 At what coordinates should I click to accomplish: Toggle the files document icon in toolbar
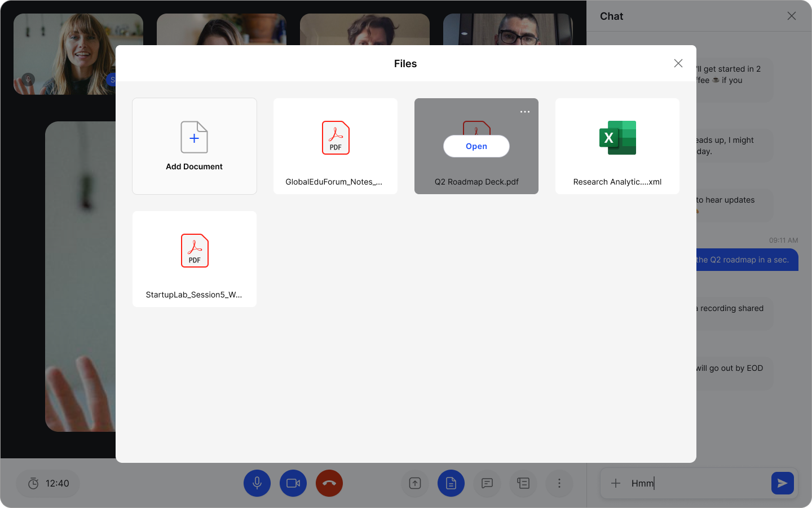(451, 483)
